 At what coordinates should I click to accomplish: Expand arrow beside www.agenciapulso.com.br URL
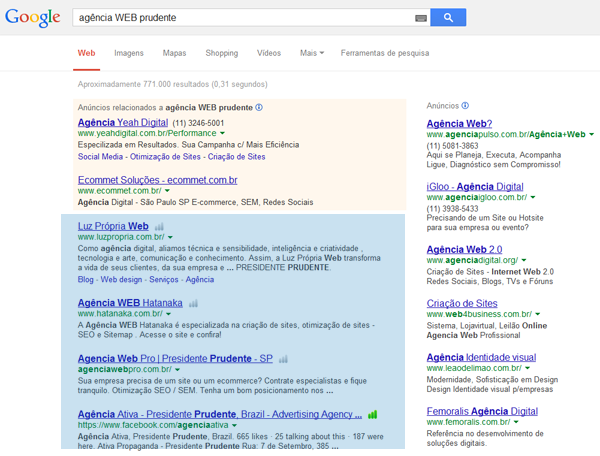592,134
